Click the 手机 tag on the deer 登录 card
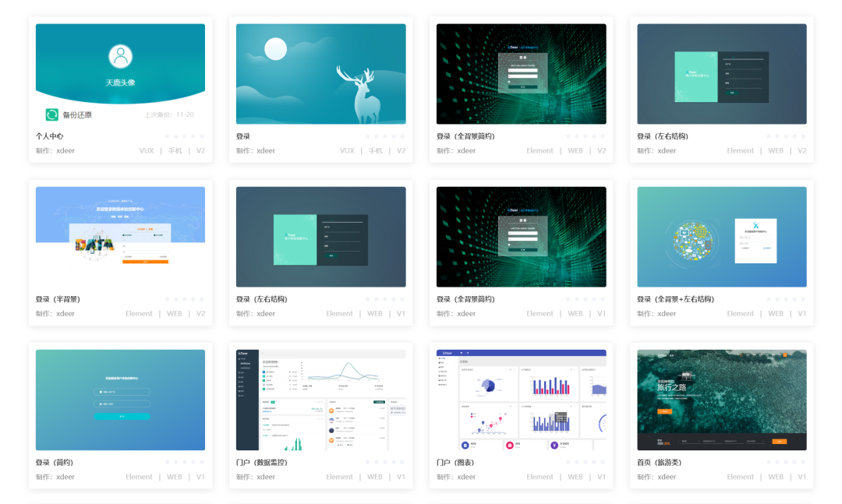Image resolution: width=842 pixels, height=504 pixels. [x=376, y=151]
